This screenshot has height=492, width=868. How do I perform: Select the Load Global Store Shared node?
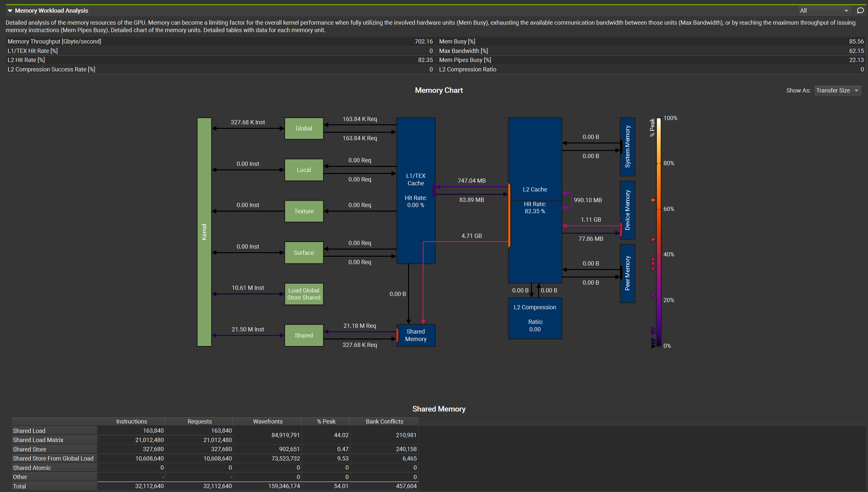point(304,294)
